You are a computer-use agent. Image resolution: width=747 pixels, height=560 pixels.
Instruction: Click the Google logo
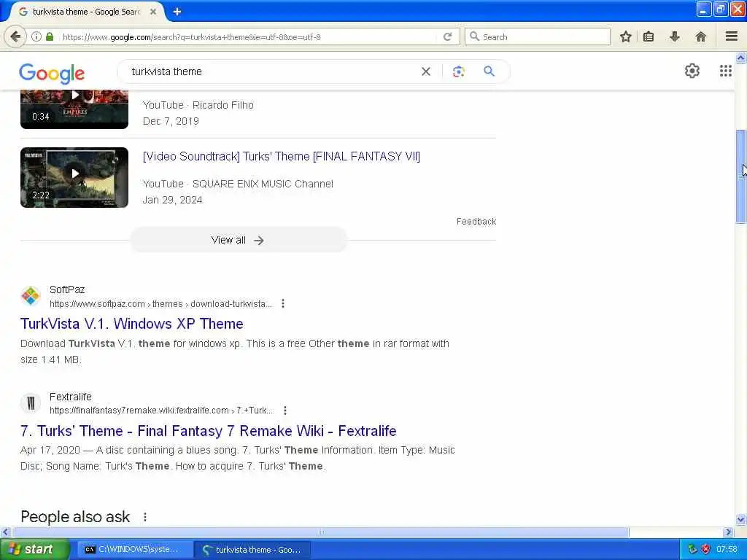click(52, 73)
